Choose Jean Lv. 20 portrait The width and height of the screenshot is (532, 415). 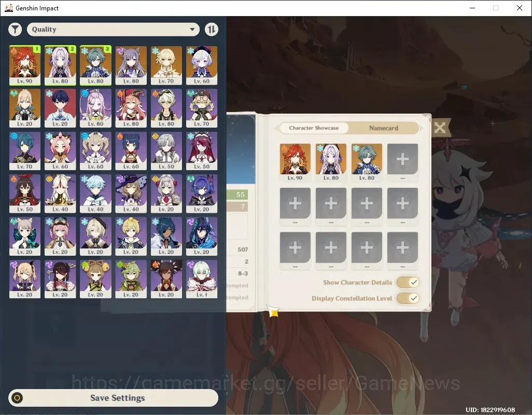pyautogui.click(x=25, y=108)
